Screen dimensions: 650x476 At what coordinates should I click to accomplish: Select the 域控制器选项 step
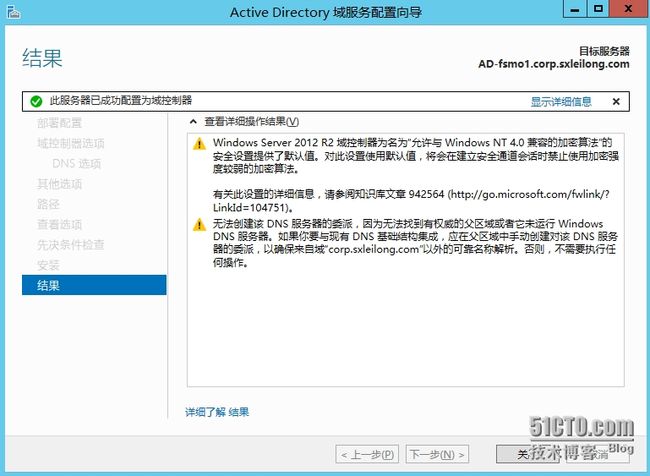[70, 143]
